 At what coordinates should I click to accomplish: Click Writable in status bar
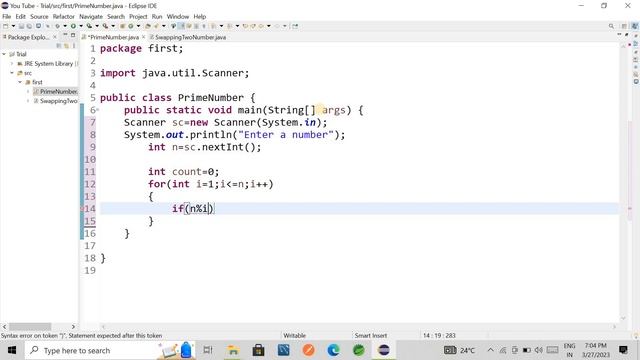294,336
